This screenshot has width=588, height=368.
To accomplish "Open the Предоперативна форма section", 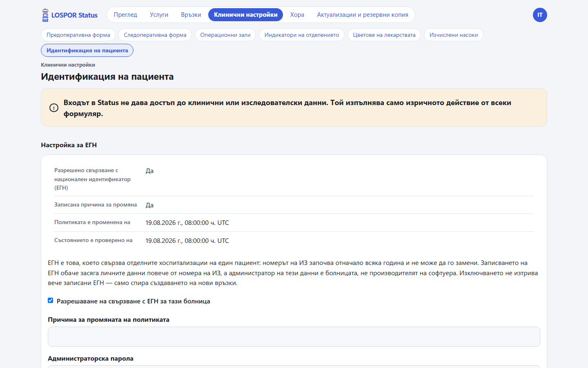I will click(78, 35).
